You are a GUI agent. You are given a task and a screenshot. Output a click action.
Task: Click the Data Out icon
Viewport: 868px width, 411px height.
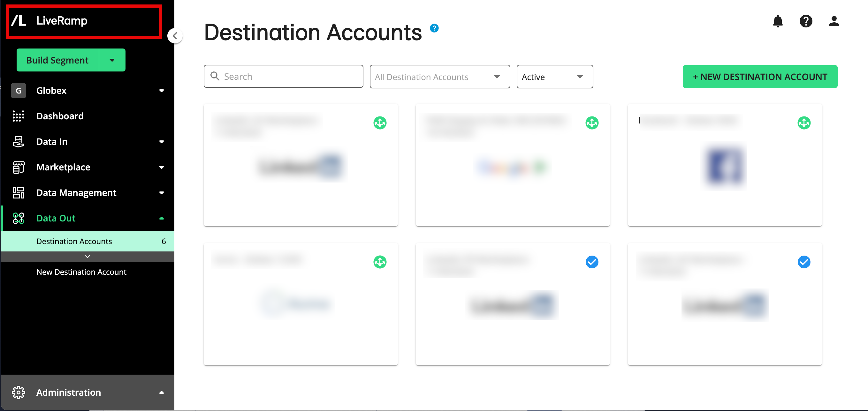click(19, 219)
